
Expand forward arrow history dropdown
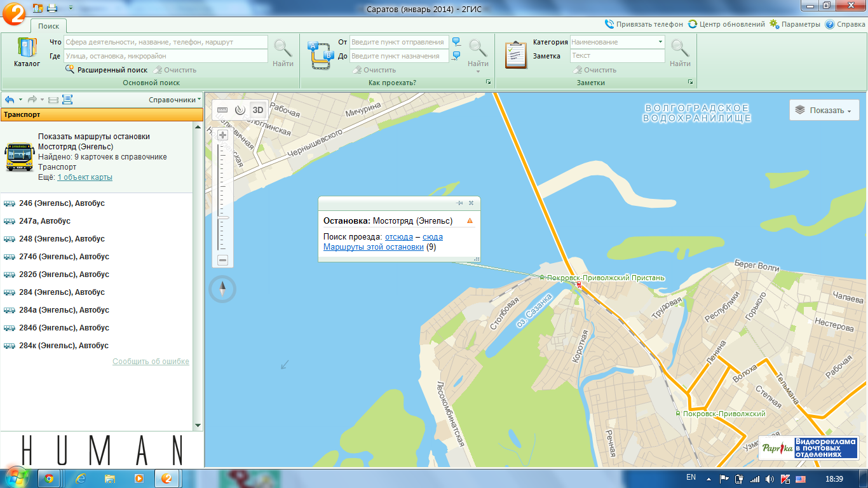43,100
